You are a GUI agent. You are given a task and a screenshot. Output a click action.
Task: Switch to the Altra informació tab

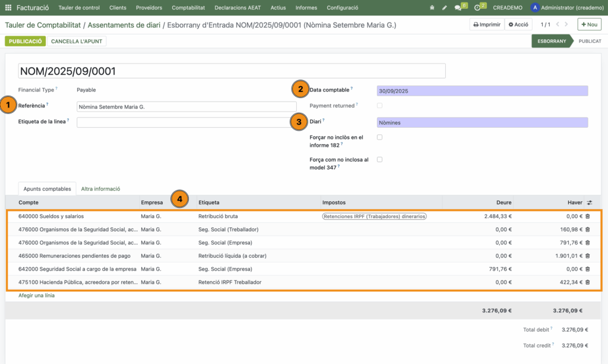(x=100, y=189)
